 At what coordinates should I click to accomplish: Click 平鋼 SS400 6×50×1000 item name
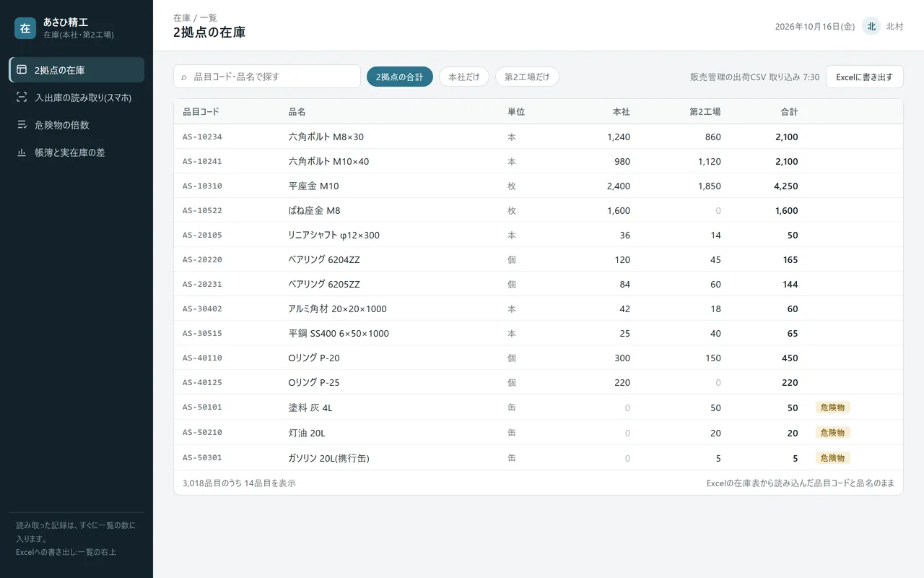click(x=339, y=333)
